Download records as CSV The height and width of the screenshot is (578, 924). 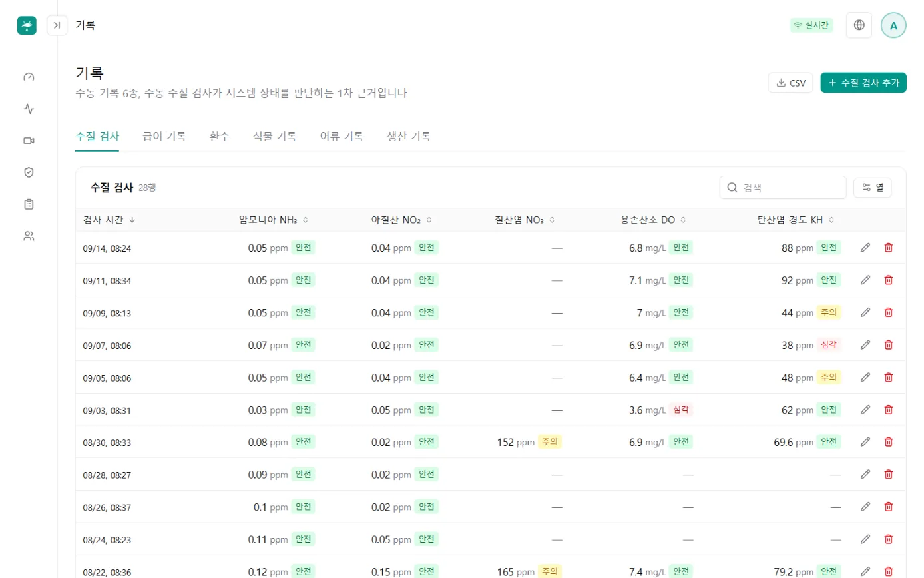(x=790, y=83)
